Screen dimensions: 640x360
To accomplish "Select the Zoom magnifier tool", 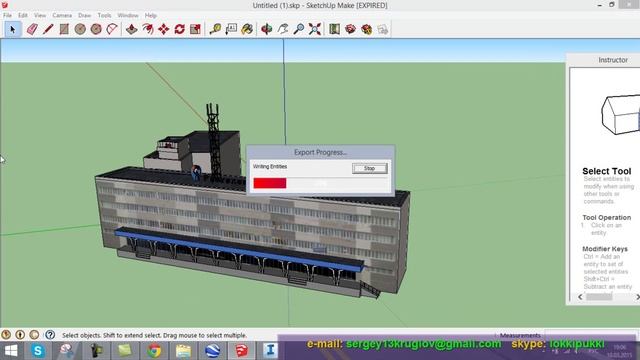I will [299, 29].
